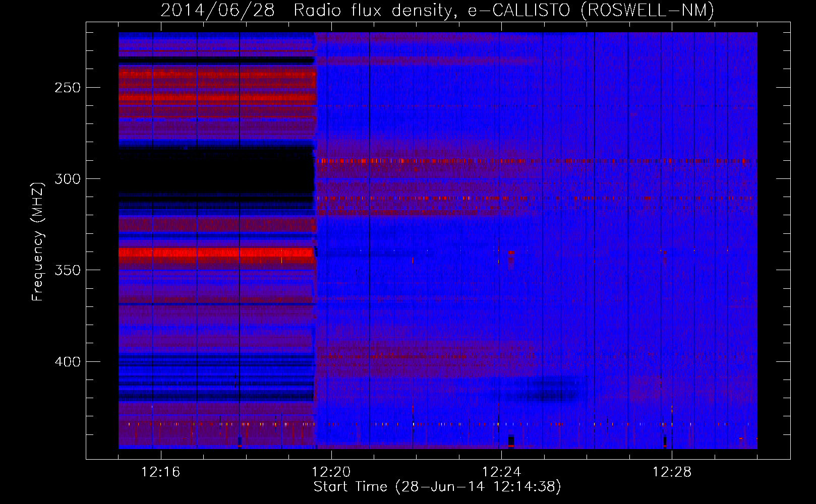This screenshot has width=816, height=504.
Task: Click the 350 frequency tick label
Action: 68,270
